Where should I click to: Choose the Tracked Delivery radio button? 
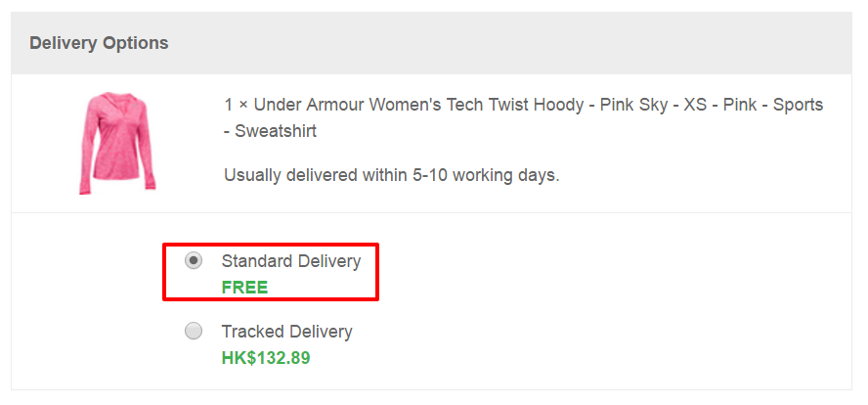click(194, 332)
